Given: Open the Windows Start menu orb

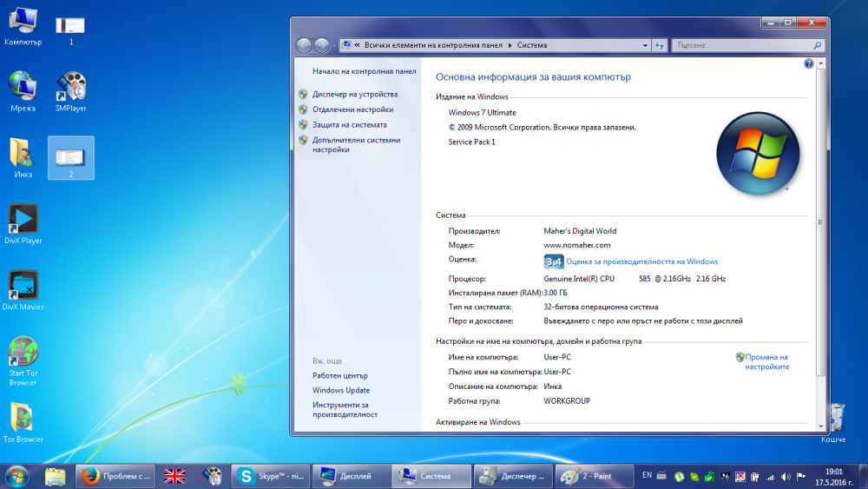Looking at the screenshot, I should pos(17,476).
